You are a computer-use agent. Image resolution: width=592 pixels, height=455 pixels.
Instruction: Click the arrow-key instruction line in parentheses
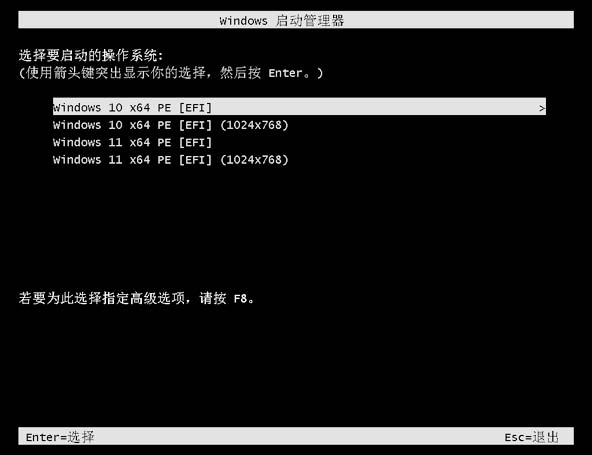171,72
